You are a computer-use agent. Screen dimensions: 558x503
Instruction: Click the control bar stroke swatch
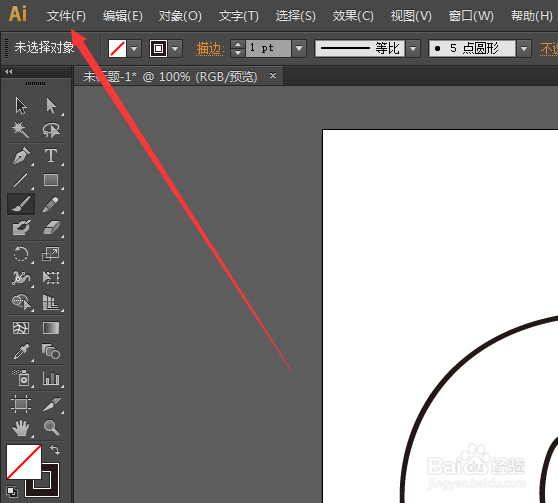[x=158, y=48]
